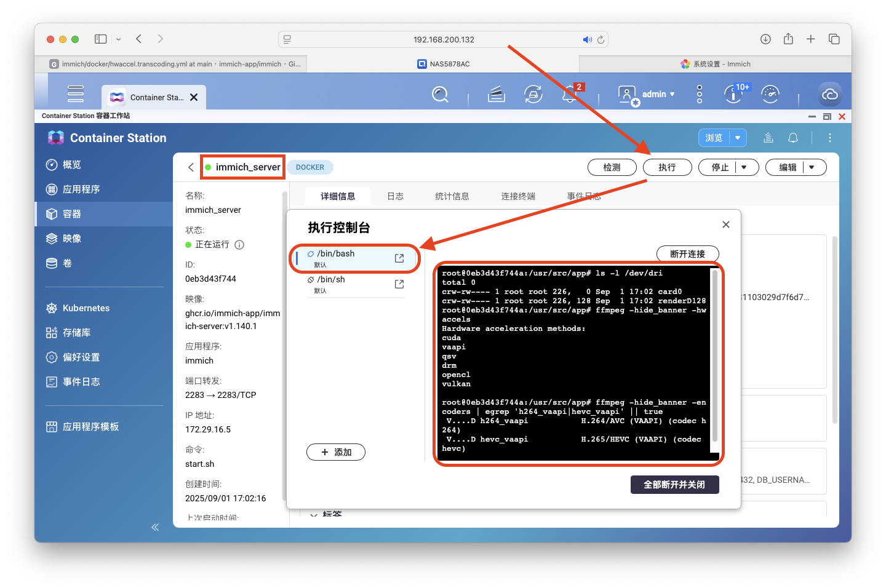Switch to the 统计信息 tab
886x588 pixels.
pyautogui.click(x=452, y=196)
